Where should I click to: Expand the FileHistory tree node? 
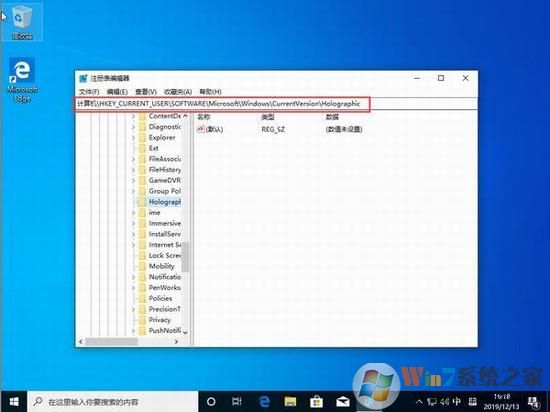(x=133, y=170)
